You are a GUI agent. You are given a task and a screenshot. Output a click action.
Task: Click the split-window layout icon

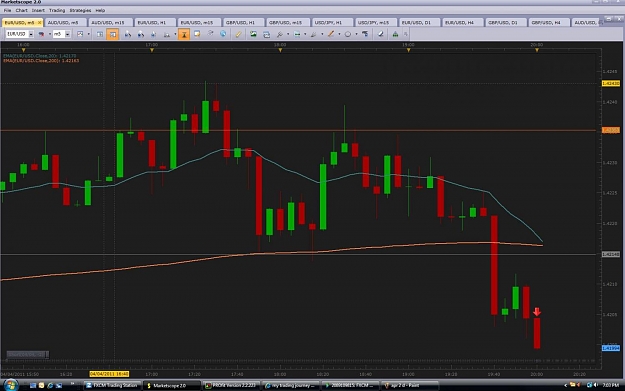pyautogui.click(x=100, y=34)
